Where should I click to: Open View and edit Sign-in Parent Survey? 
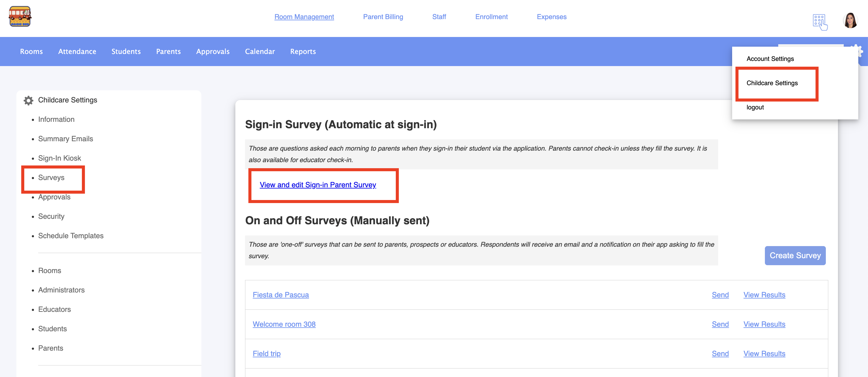coord(318,185)
